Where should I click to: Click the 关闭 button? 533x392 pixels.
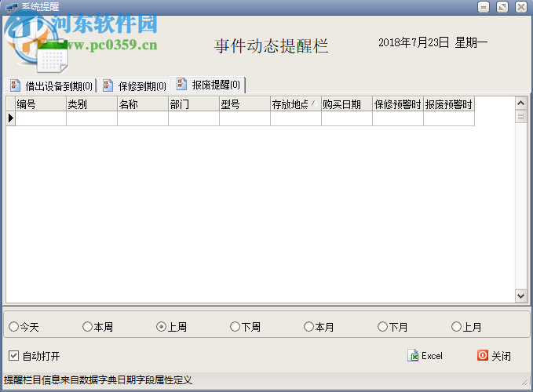coord(494,356)
